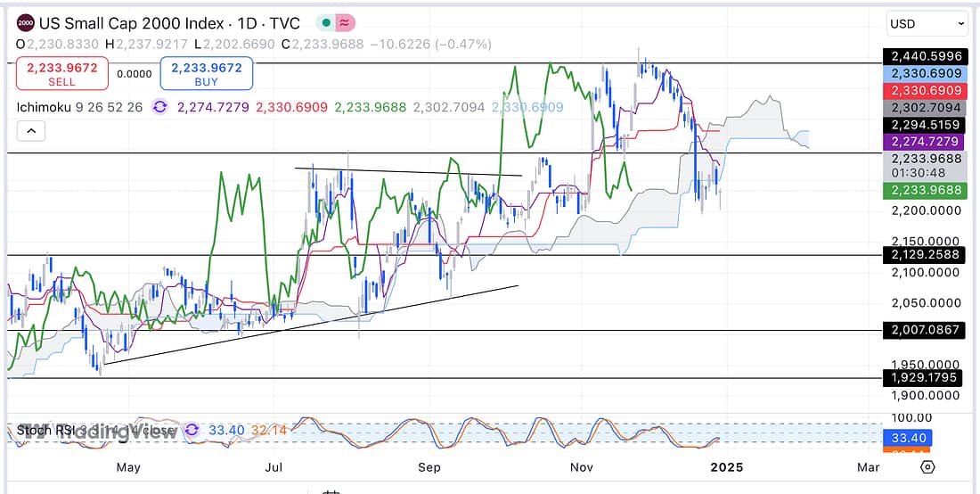Image resolution: width=980 pixels, height=494 pixels.
Task: Open chart settings hexagon icon
Action: pos(927,466)
